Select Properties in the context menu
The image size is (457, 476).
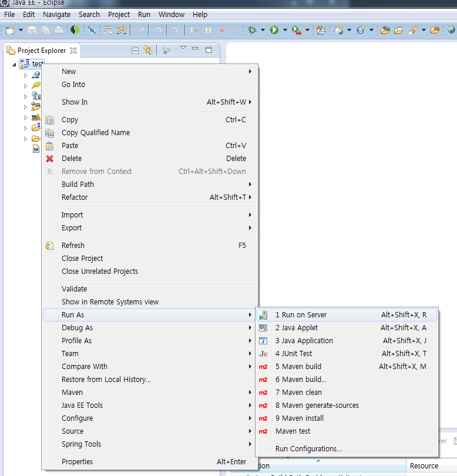(150, 462)
